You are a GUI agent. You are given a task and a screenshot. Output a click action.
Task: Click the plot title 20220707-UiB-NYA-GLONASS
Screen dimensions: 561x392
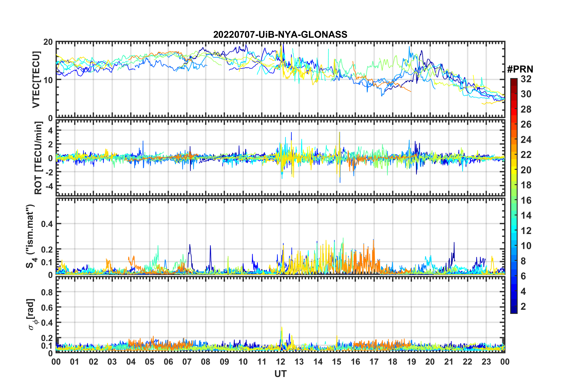coord(280,35)
